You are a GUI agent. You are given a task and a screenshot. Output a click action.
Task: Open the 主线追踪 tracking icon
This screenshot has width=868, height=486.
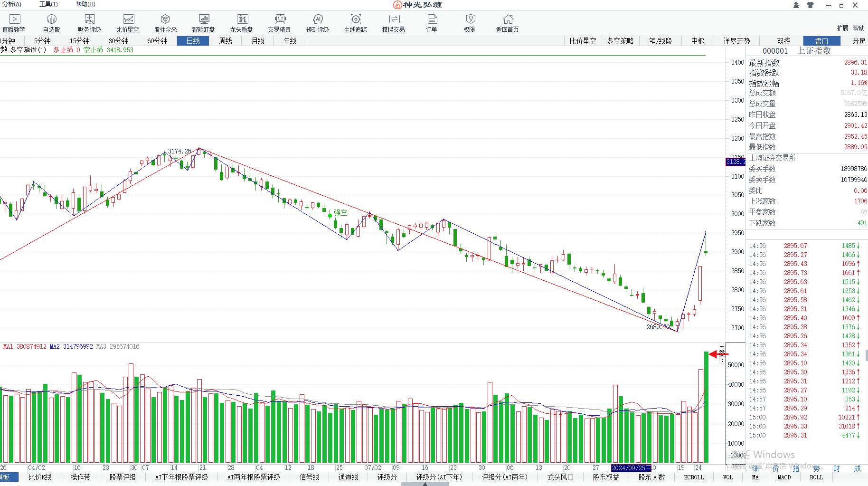(356, 23)
